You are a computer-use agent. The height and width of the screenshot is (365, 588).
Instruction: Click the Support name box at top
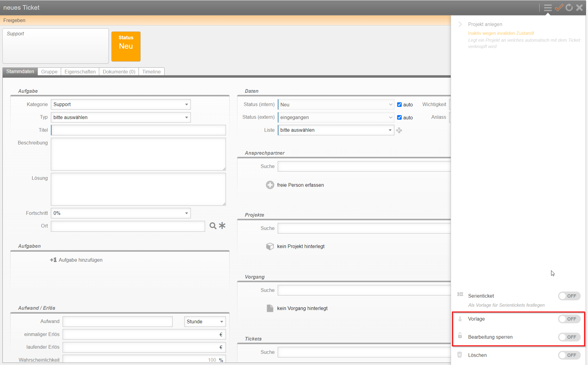(x=56, y=46)
